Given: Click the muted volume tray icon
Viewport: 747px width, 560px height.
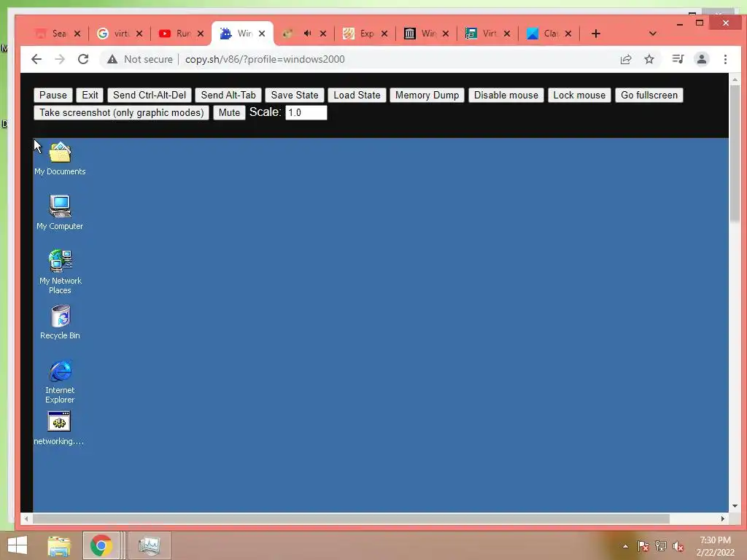Looking at the screenshot, I should pyautogui.click(x=678, y=546).
